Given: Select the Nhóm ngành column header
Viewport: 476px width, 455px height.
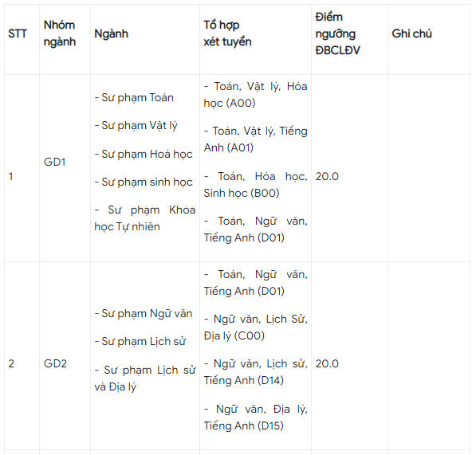Looking at the screenshot, I should (x=60, y=33).
